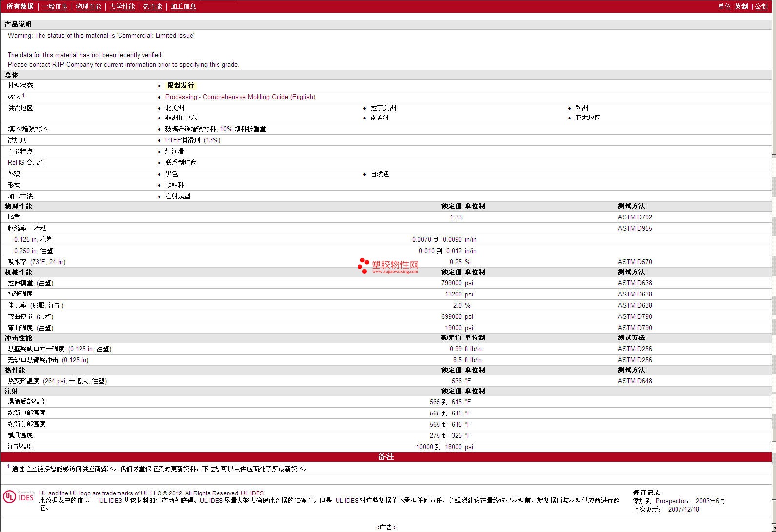
Task: Click the 塑胶物性网 watermark logo
Action: (388, 266)
